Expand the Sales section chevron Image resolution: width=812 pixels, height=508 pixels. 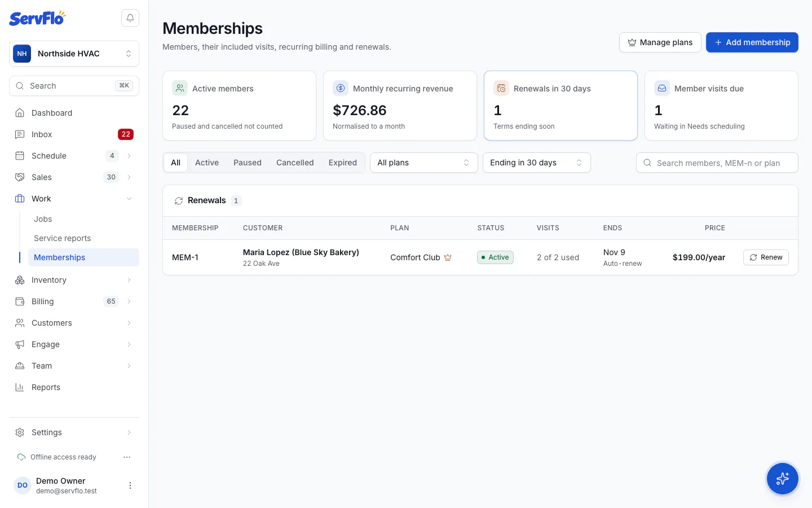pyautogui.click(x=129, y=177)
